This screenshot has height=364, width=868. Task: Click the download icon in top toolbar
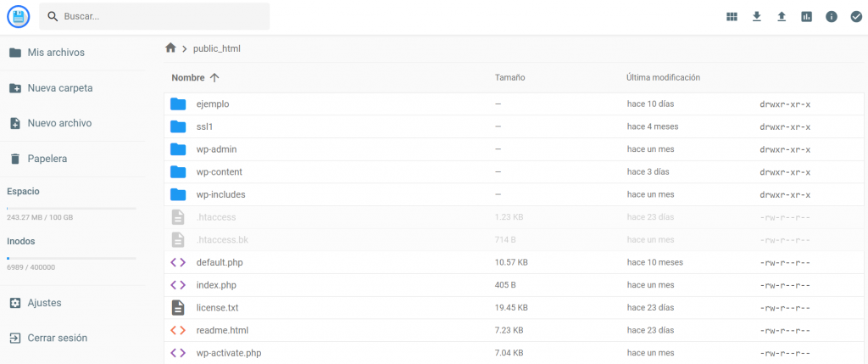[757, 16]
